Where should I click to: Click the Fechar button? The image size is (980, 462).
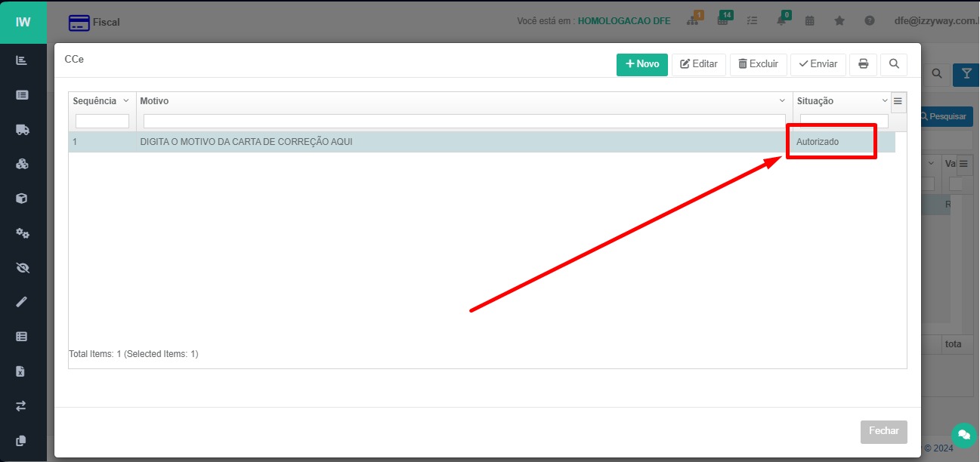click(x=884, y=431)
